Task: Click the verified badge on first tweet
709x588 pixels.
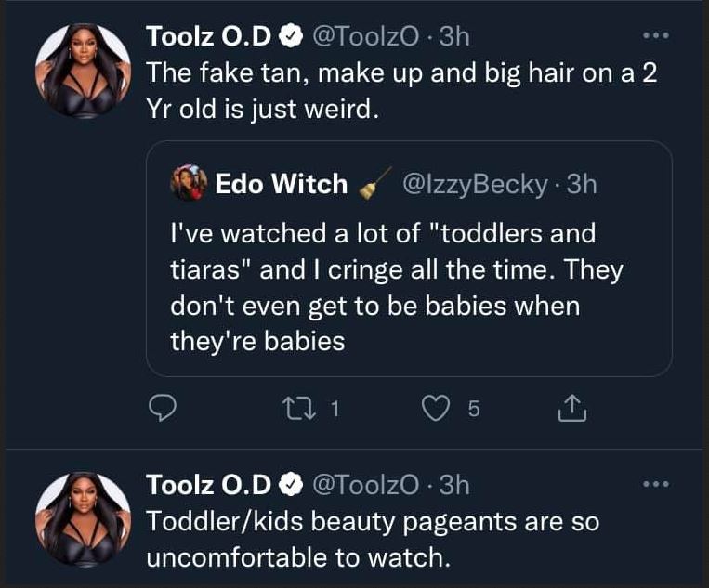Action: (290, 36)
